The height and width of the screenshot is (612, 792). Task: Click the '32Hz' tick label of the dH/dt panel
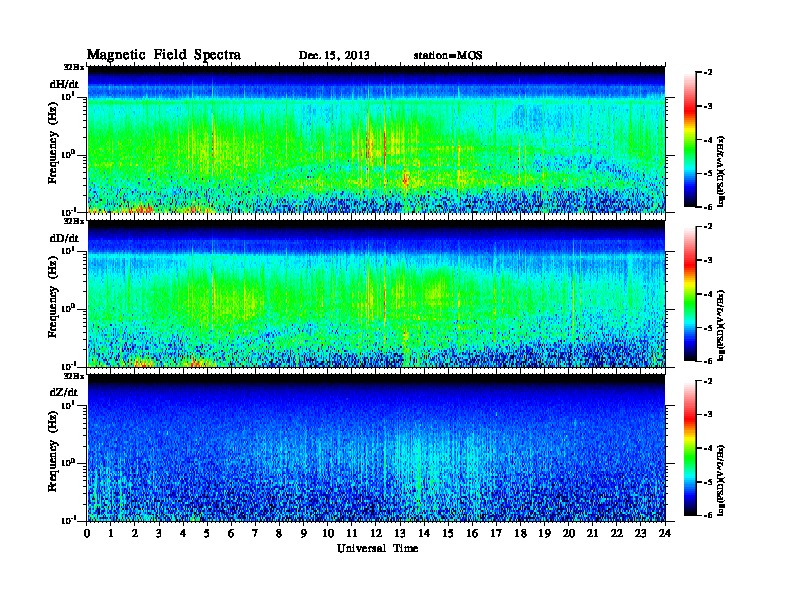[73, 67]
